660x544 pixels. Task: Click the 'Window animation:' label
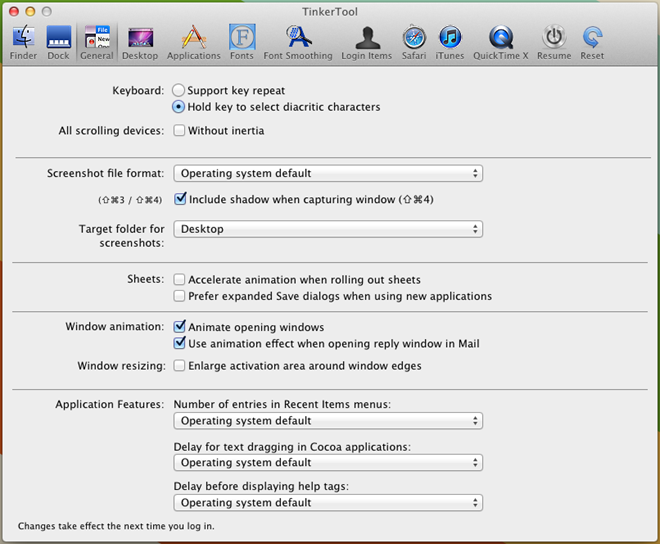[114, 327]
